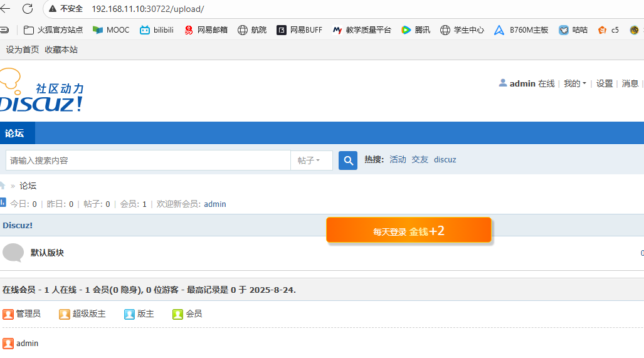This screenshot has height=358, width=644.
Task: Open the 火狐官方站点 bookmark folder
Action: pos(53,30)
